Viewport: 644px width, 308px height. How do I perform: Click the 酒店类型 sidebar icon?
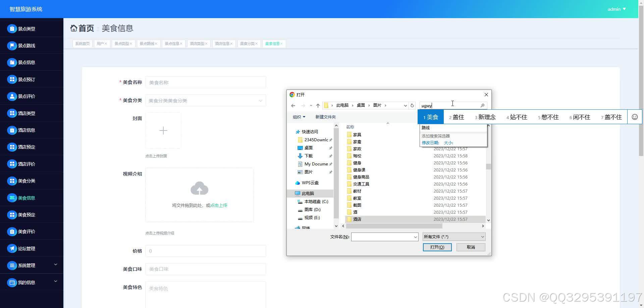pyautogui.click(x=12, y=113)
